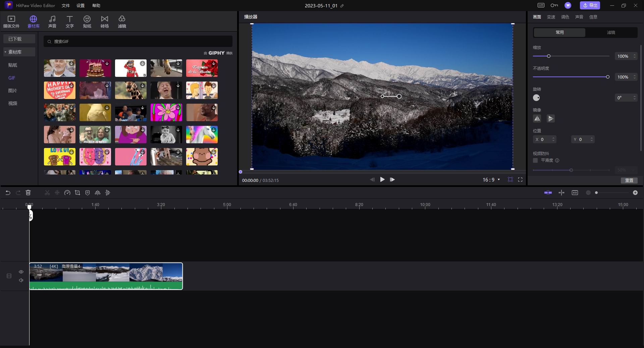This screenshot has height=348, width=644.
Task: Switch to the 信息 tab
Action: coord(593,17)
